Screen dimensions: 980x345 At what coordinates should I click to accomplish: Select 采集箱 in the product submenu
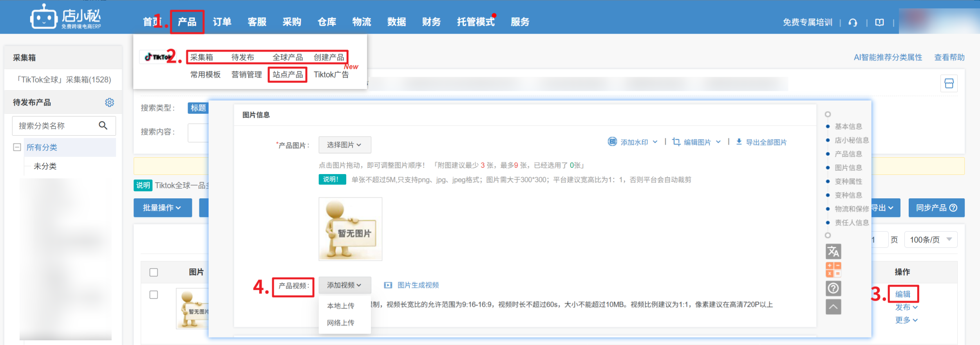tap(202, 57)
